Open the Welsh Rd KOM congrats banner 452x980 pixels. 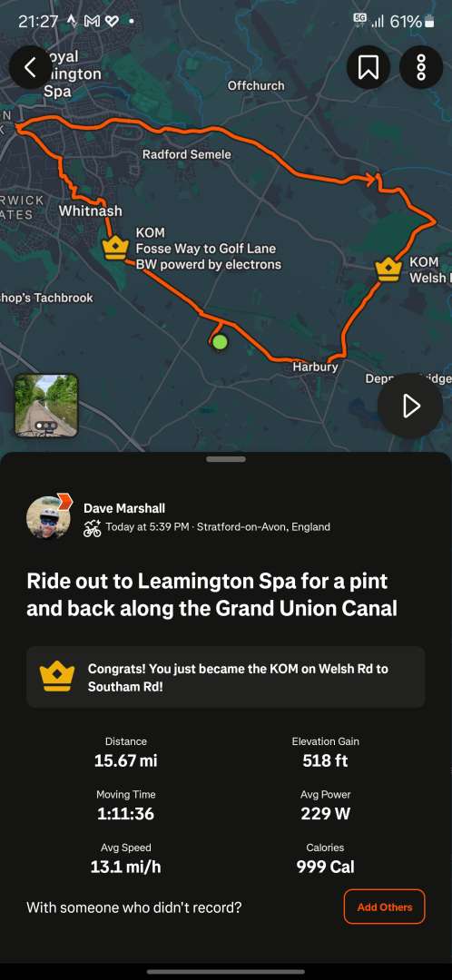[226, 677]
